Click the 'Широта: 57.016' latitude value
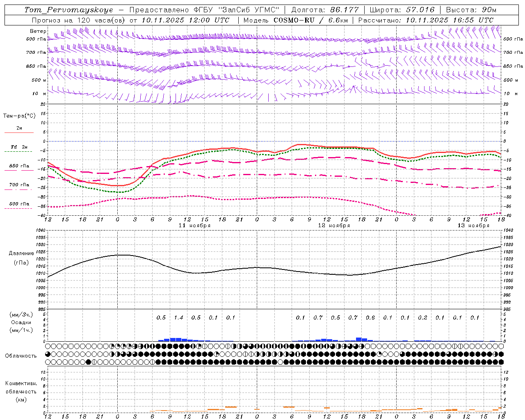This screenshot has width=525, height=420. pyautogui.click(x=402, y=10)
